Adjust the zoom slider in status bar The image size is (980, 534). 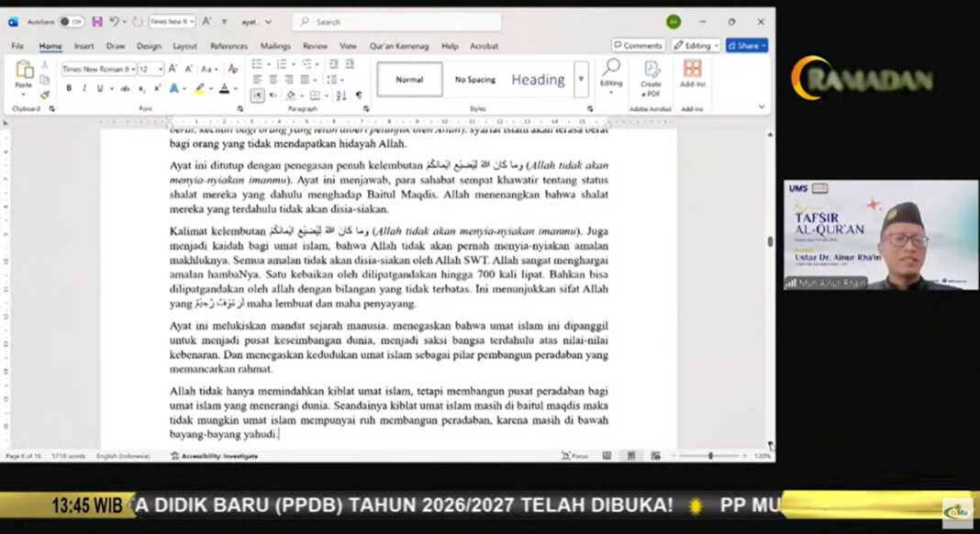click(x=710, y=455)
